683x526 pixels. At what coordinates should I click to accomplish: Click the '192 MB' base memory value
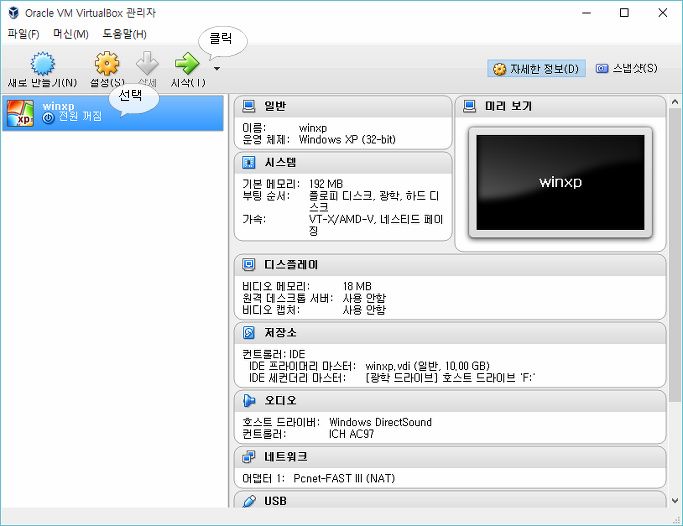(x=326, y=184)
